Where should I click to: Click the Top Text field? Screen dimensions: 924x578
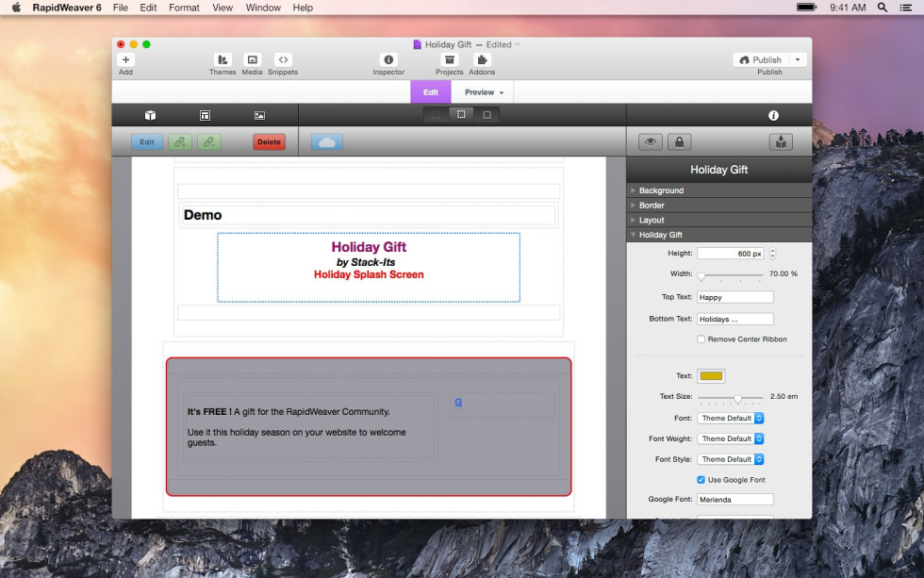[735, 297]
